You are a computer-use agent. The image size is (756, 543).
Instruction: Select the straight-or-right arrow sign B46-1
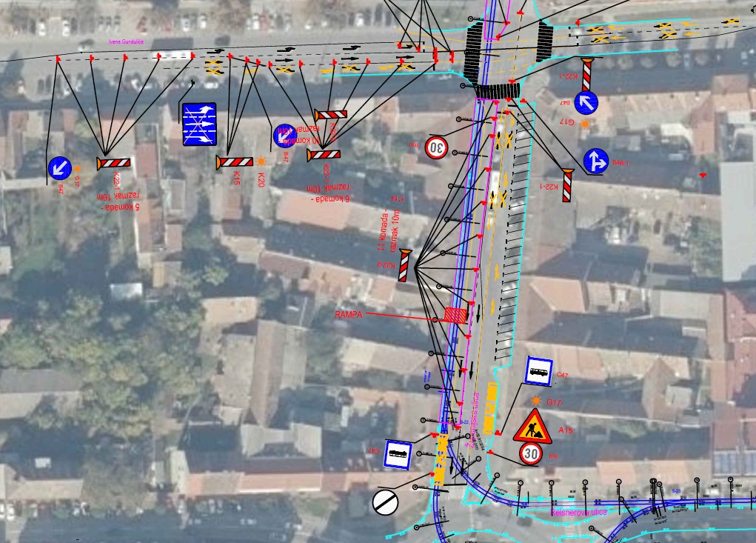pyautogui.click(x=595, y=161)
